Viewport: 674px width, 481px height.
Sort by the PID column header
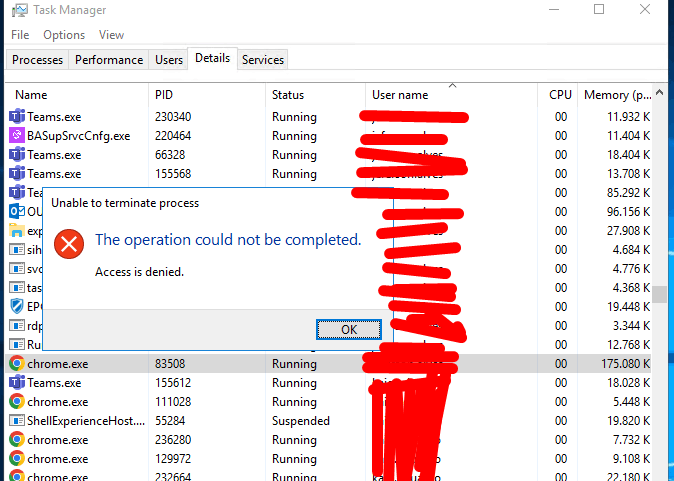(207, 95)
